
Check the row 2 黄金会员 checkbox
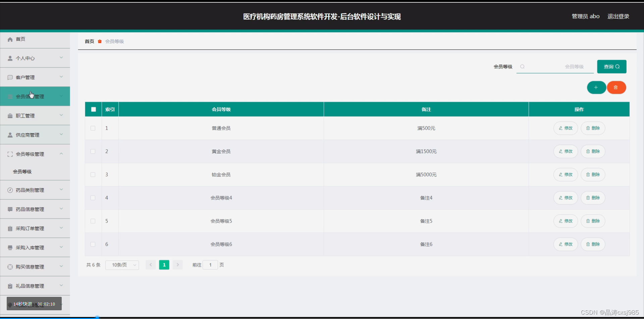pyautogui.click(x=93, y=151)
